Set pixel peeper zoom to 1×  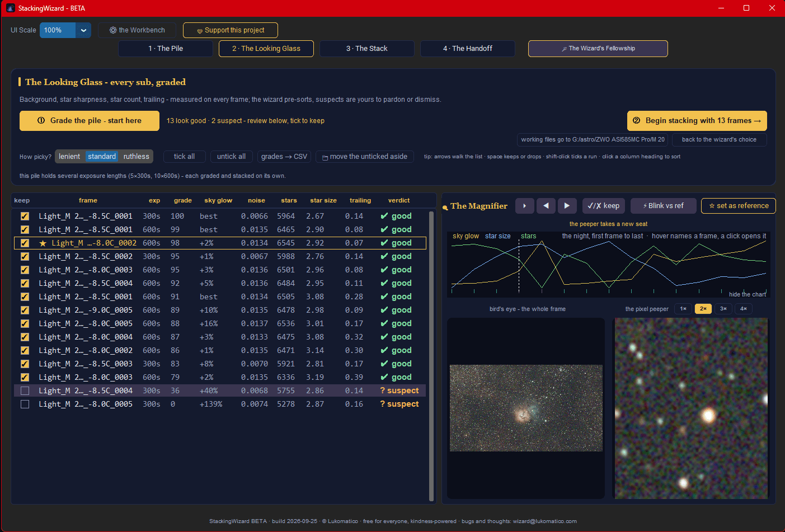[x=683, y=309]
